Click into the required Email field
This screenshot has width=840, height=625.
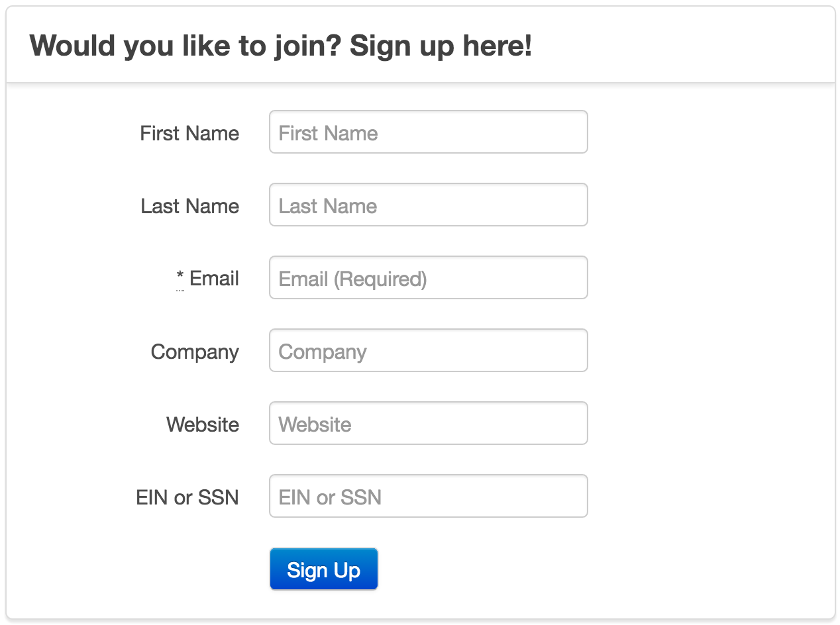coord(428,278)
